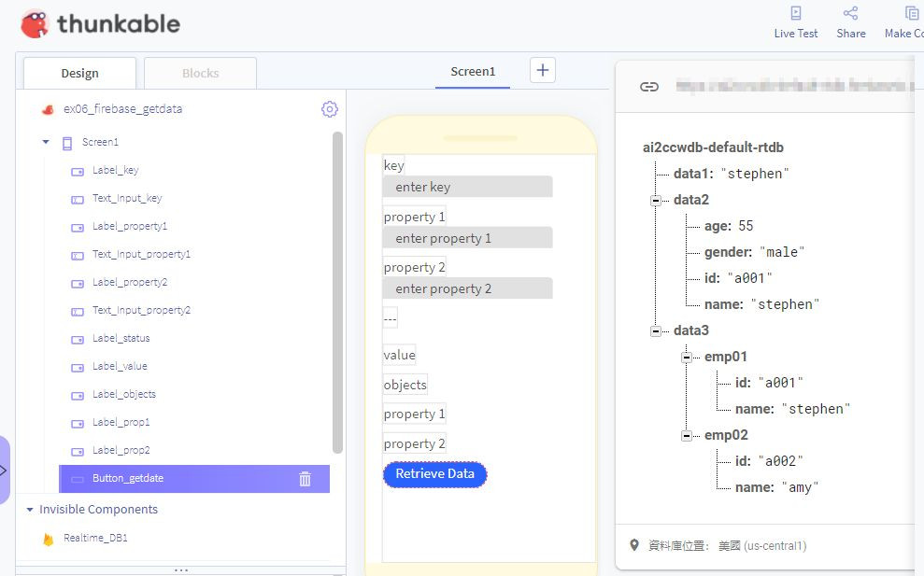This screenshot has height=576, width=924.
Task: Click the location pin icon
Action: pos(634,545)
